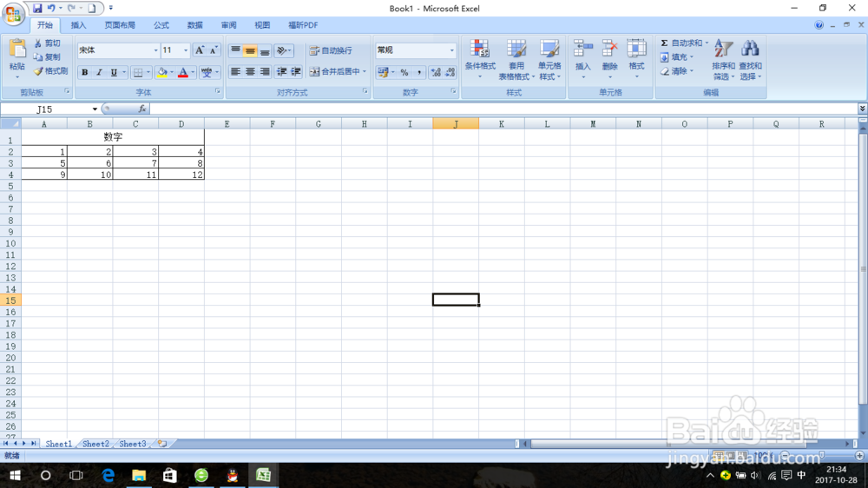Click the AutoSum (自动求和) button
868x488 pixels.
coord(681,43)
